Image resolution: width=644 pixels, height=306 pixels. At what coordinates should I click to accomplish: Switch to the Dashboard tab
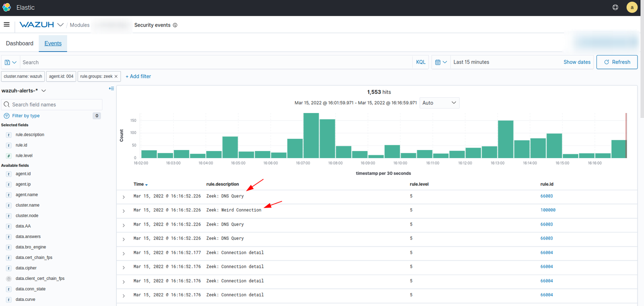coord(20,43)
